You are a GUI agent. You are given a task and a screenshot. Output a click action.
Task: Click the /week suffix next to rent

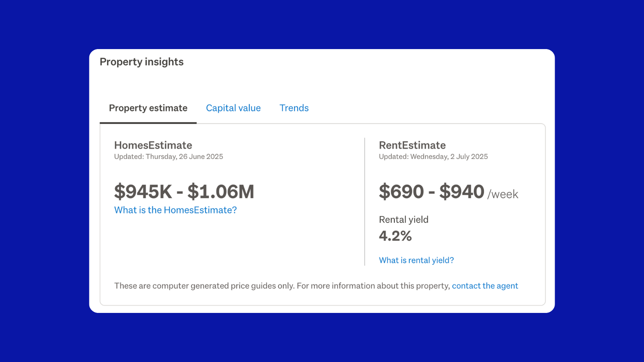tap(502, 194)
